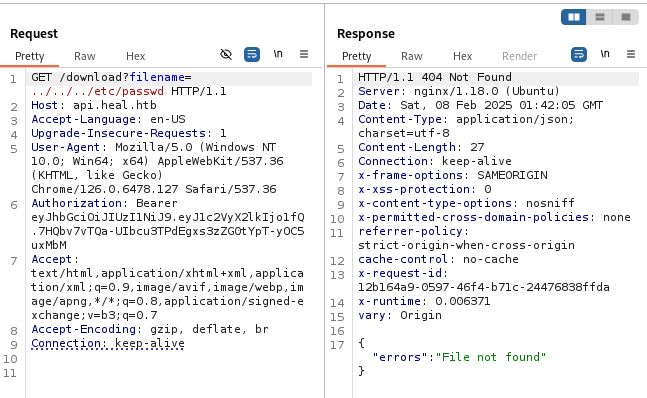Screen dimensions: 647x398
Task: Click the Host: api.heal.htb header
Action: point(94,105)
